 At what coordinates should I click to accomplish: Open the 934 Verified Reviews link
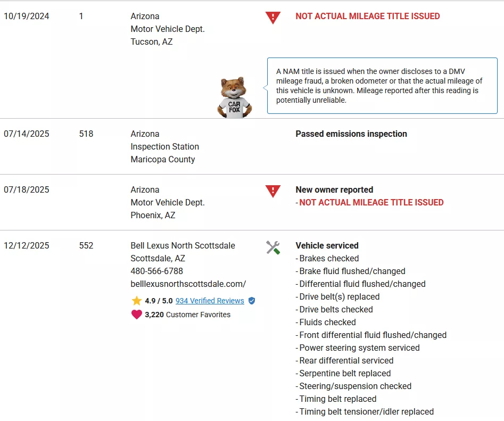click(210, 301)
